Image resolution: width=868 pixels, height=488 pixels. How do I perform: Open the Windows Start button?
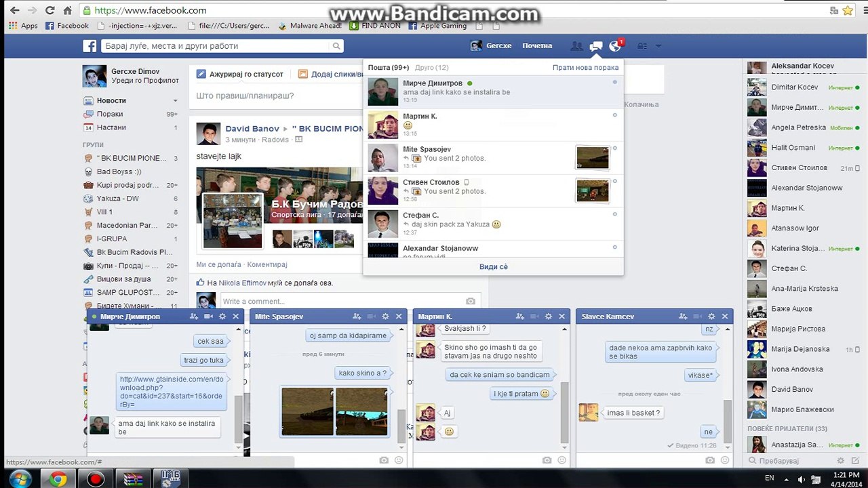20,478
